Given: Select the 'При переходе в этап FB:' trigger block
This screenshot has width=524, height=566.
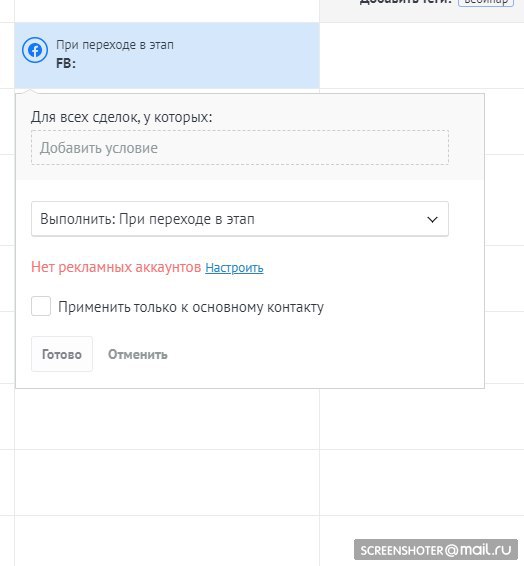Looking at the screenshot, I should tap(167, 55).
